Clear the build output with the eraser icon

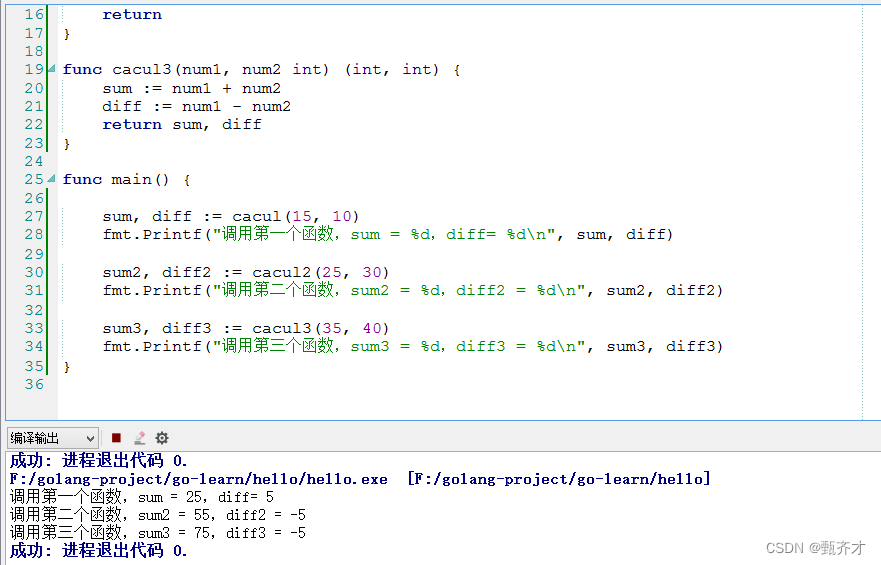(140, 438)
